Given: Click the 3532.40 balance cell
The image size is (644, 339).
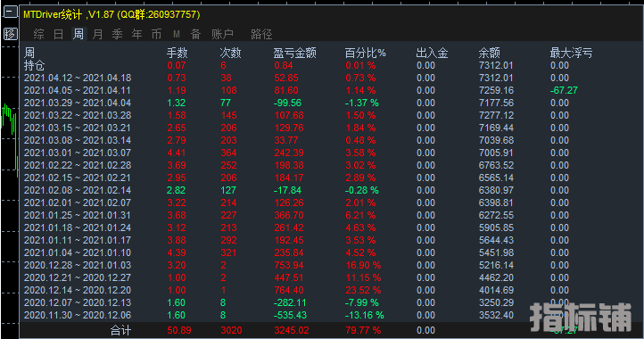Looking at the screenshot, I should pyautogui.click(x=496, y=315).
